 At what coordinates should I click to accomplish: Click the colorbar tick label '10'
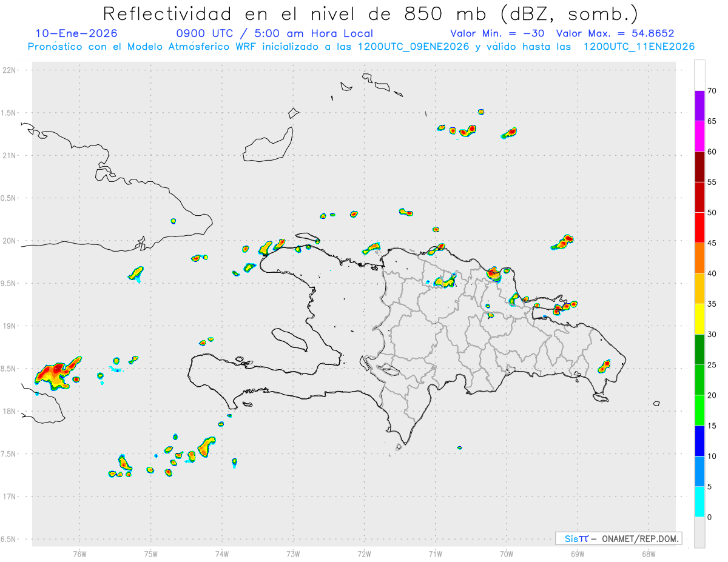point(712,456)
